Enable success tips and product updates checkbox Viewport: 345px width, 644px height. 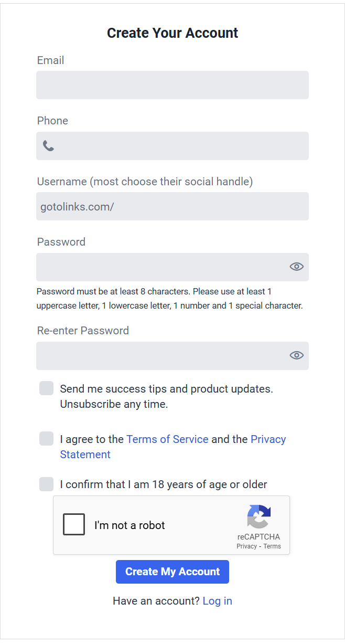tap(46, 388)
